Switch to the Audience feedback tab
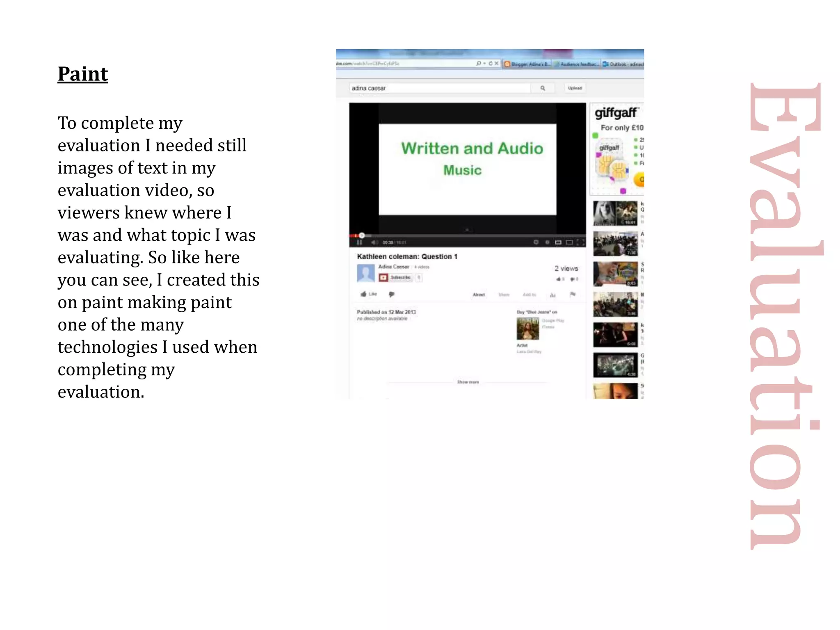The width and height of the screenshot is (840, 630). click(x=577, y=64)
